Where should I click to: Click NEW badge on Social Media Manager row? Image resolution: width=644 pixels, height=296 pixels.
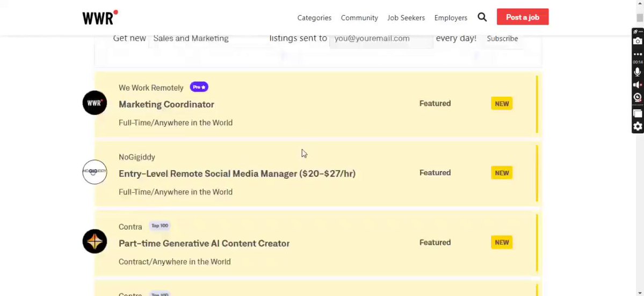click(x=502, y=173)
